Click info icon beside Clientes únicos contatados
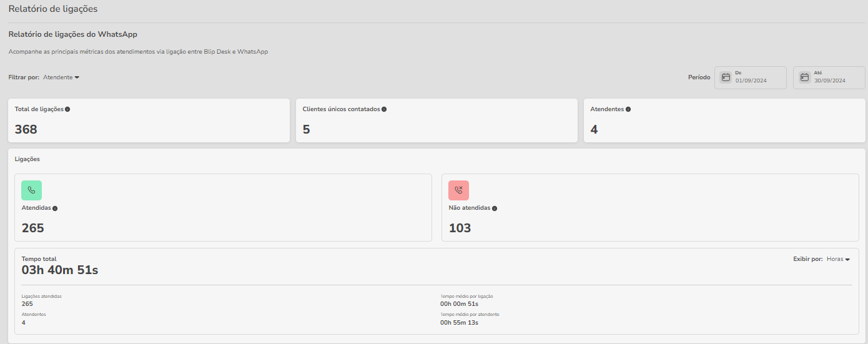868x344 pixels. (384, 109)
